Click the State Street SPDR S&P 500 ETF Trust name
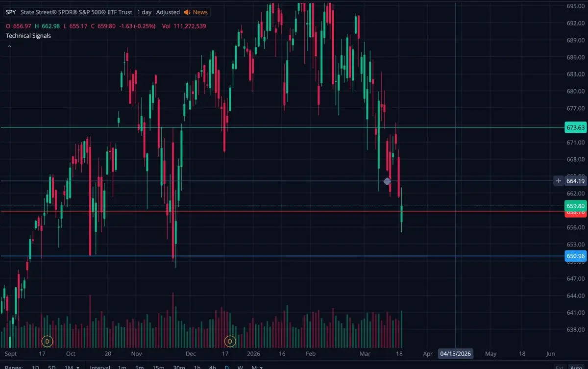Screen dimensions: 588x369 [x=76, y=12]
